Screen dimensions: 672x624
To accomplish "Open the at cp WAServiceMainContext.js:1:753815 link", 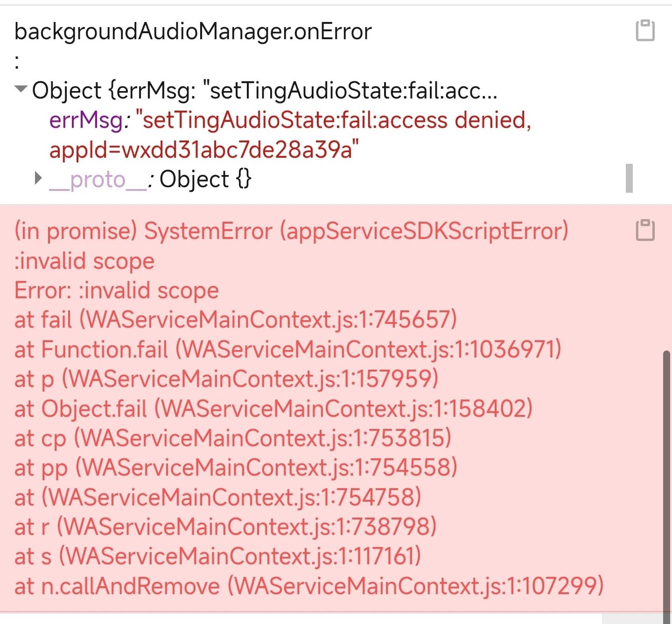I will coord(263,438).
